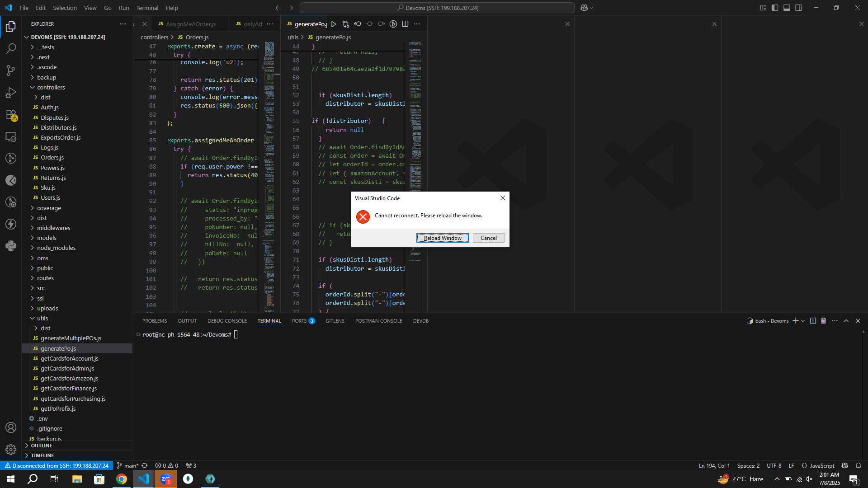Open the Terminal menu

click(147, 8)
